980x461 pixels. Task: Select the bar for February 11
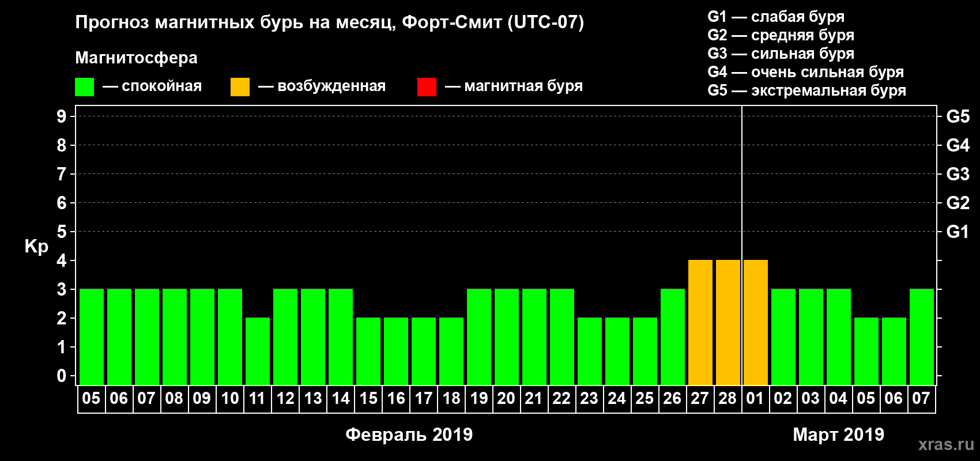click(258, 351)
